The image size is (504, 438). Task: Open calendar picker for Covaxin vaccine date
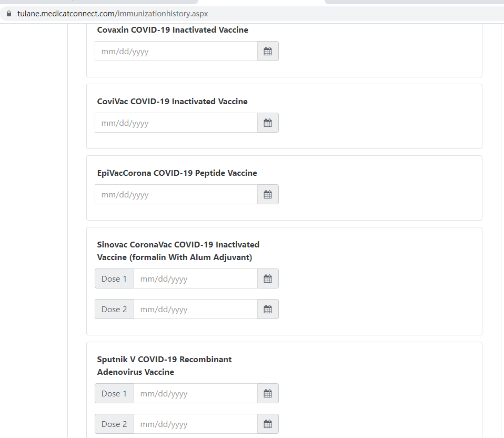(x=268, y=51)
